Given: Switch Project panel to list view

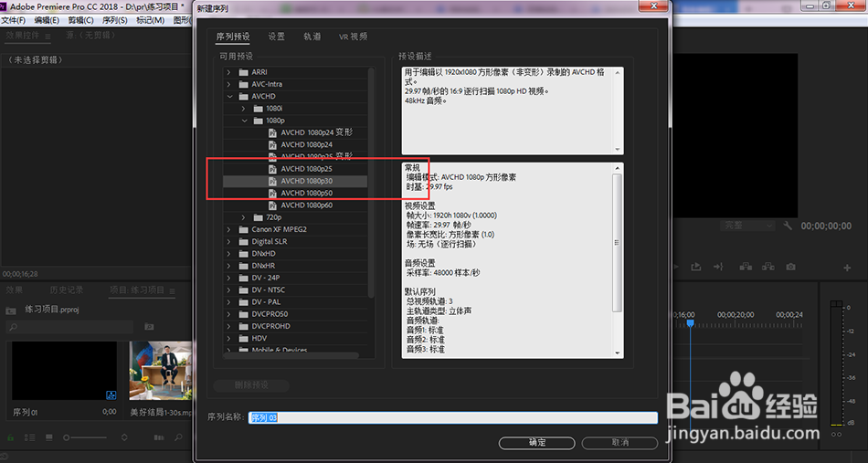Looking at the screenshot, I should pyautogui.click(x=30, y=437).
